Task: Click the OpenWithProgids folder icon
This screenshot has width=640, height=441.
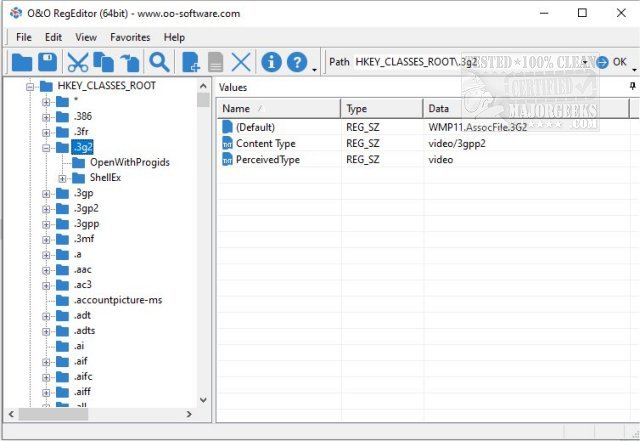Action: tap(78, 163)
